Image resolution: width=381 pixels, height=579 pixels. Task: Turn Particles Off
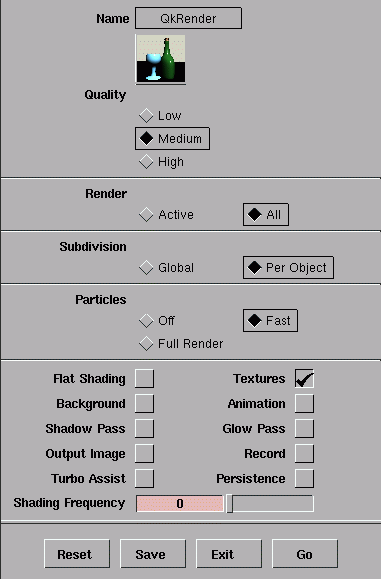click(157, 321)
